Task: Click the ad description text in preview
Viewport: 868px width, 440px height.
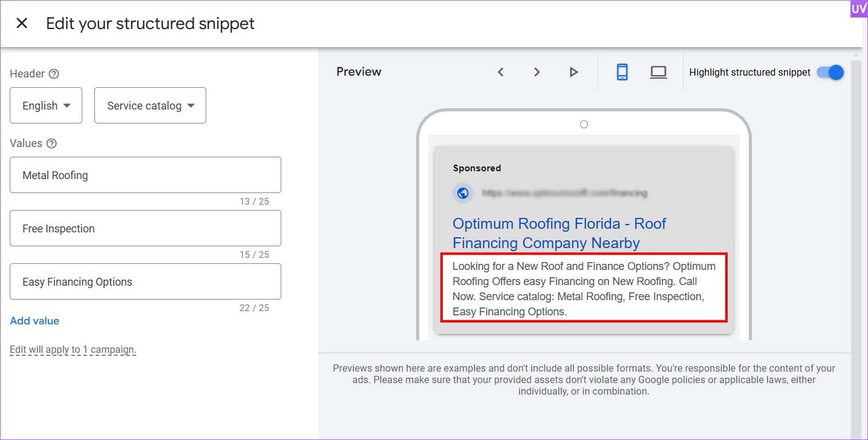Action: tap(584, 289)
